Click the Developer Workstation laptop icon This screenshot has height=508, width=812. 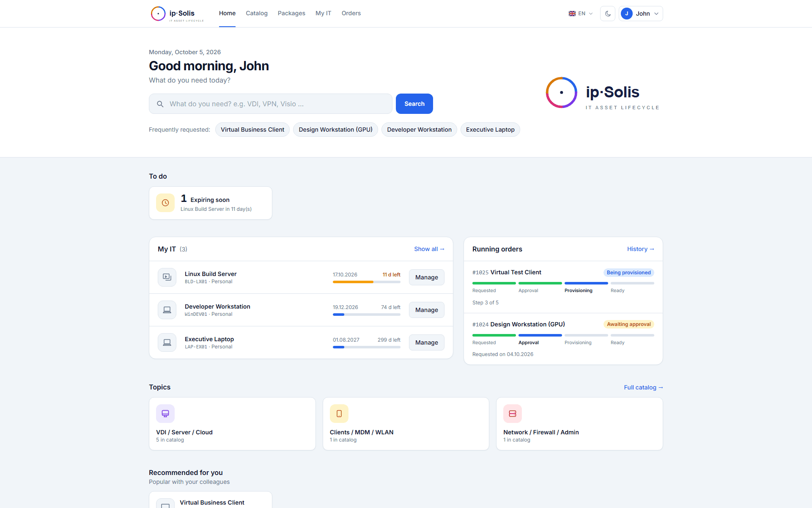pyautogui.click(x=167, y=310)
